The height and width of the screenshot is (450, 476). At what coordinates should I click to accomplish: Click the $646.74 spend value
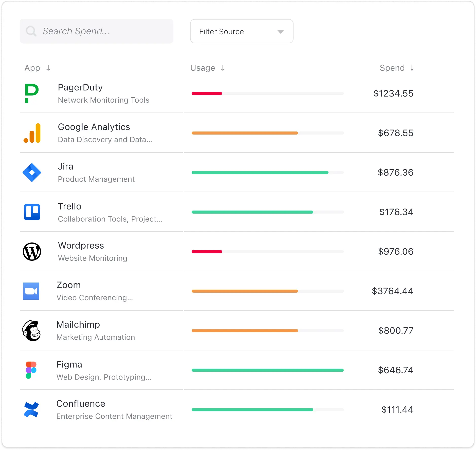pyautogui.click(x=396, y=370)
